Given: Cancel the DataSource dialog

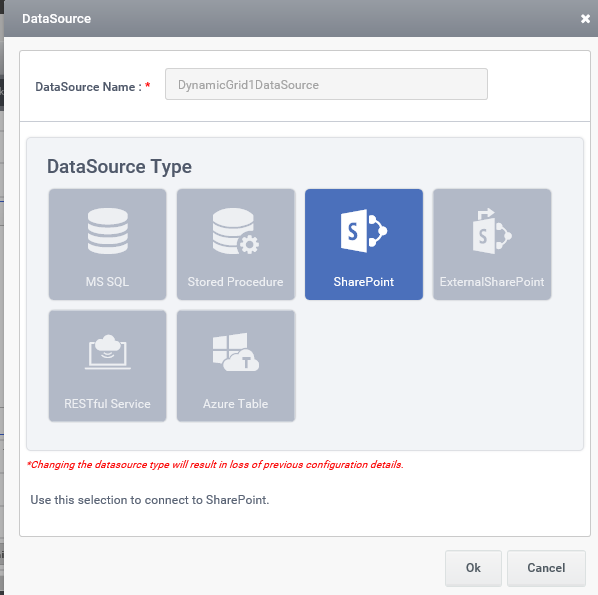Looking at the screenshot, I should pos(547,568).
